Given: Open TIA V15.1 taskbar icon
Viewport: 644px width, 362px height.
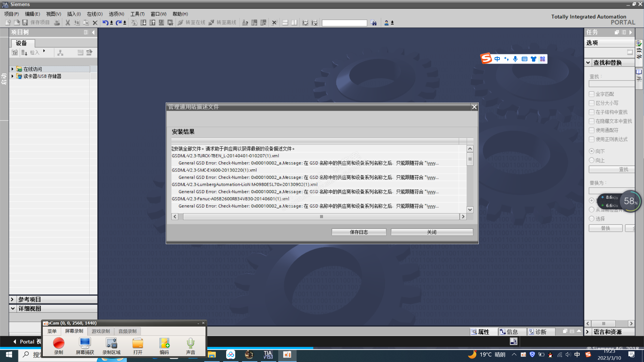Looking at the screenshot, I should click(x=268, y=355).
